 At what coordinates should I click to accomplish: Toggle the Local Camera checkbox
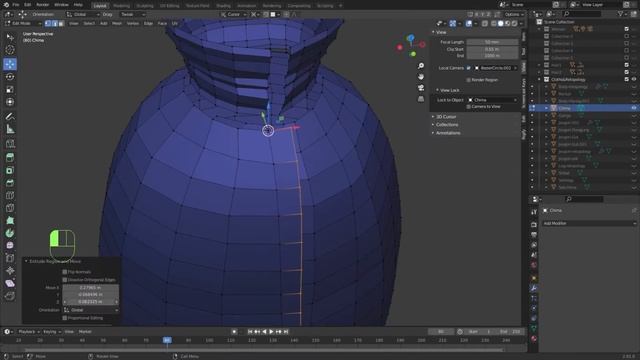469,68
